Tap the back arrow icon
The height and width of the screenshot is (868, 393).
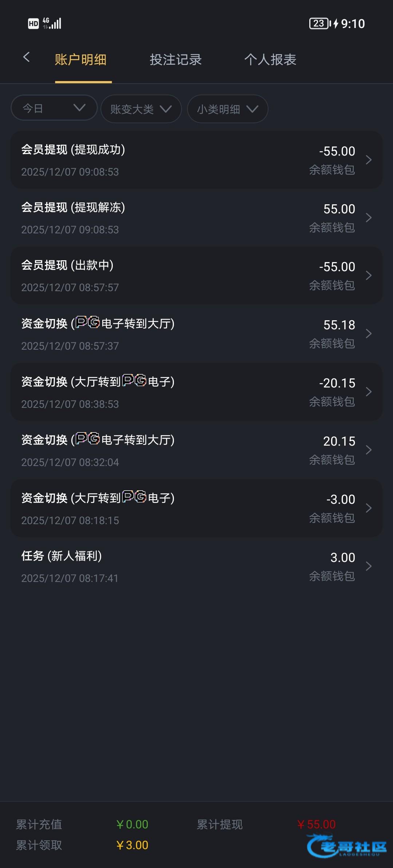pos(26,57)
